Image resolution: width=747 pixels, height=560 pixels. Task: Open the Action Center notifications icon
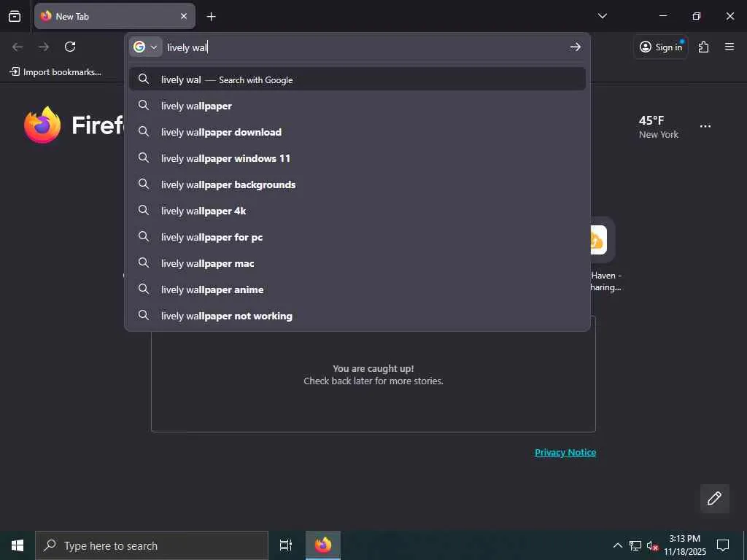pyautogui.click(x=723, y=545)
